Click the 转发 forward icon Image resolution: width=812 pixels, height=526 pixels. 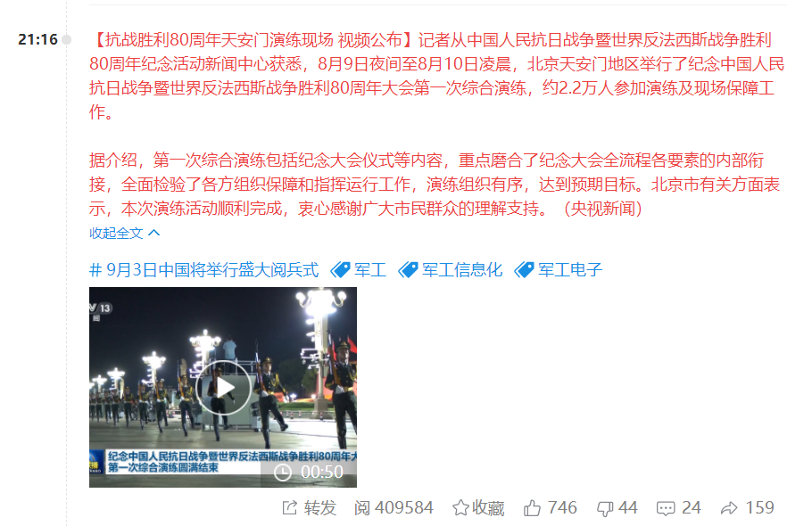point(289,508)
